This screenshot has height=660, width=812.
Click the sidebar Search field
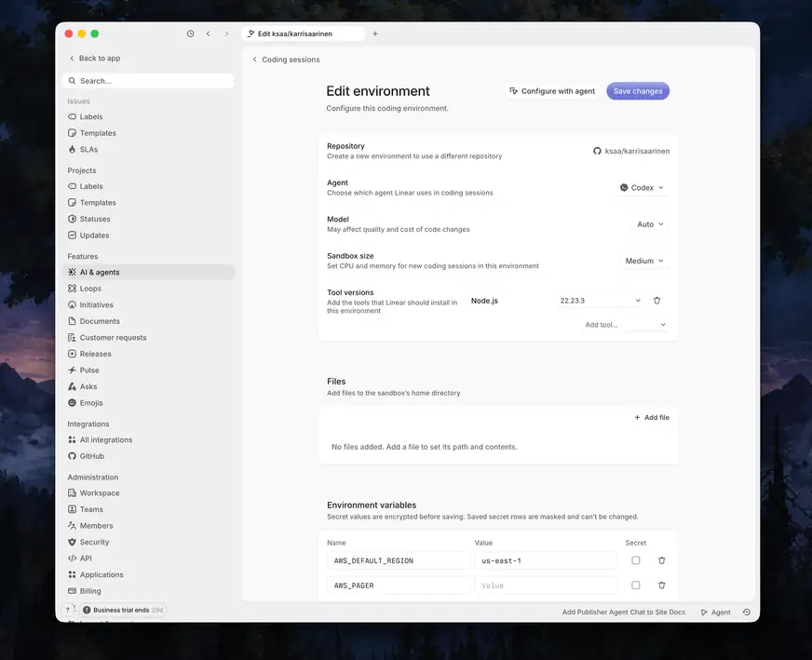pyautogui.click(x=148, y=81)
